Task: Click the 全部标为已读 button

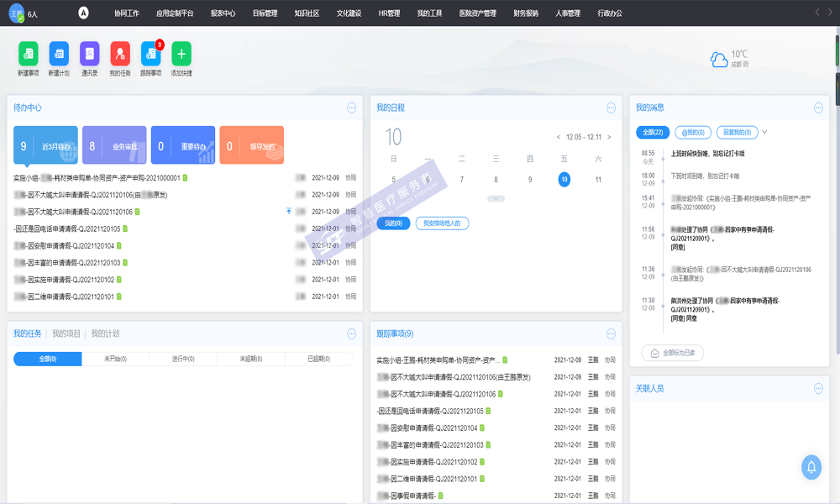Action: tap(672, 353)
